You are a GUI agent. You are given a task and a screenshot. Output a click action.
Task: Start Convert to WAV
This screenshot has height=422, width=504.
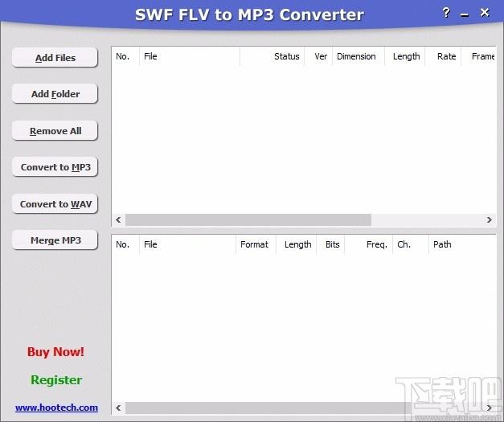click(55, 204)
